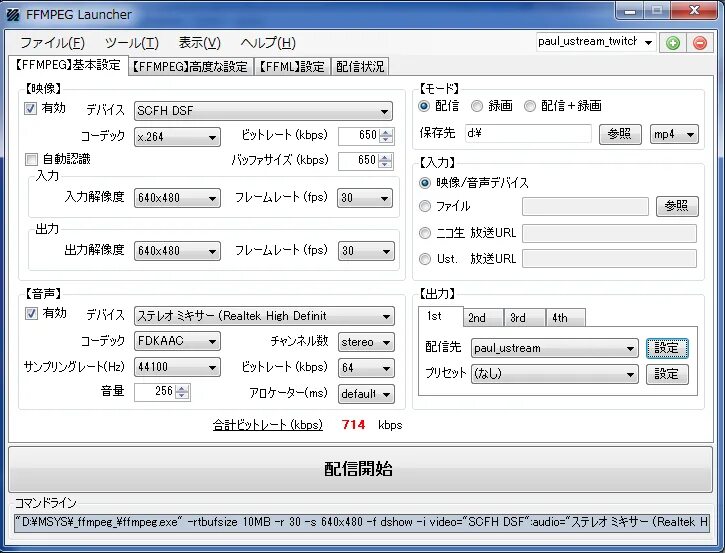Image resolution: width=725 pixels, height=553 pixels.
Task: Click the 配信開始 button
Action: [x=360, y=469]
